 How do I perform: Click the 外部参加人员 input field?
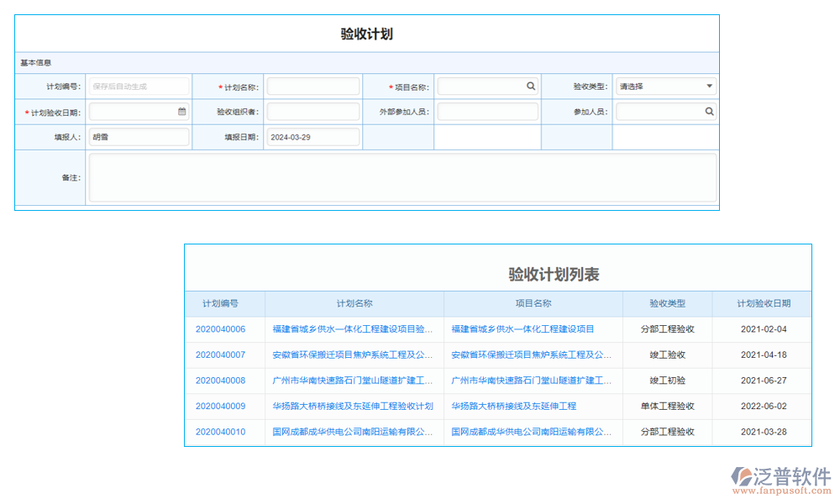tap(487, 111)
